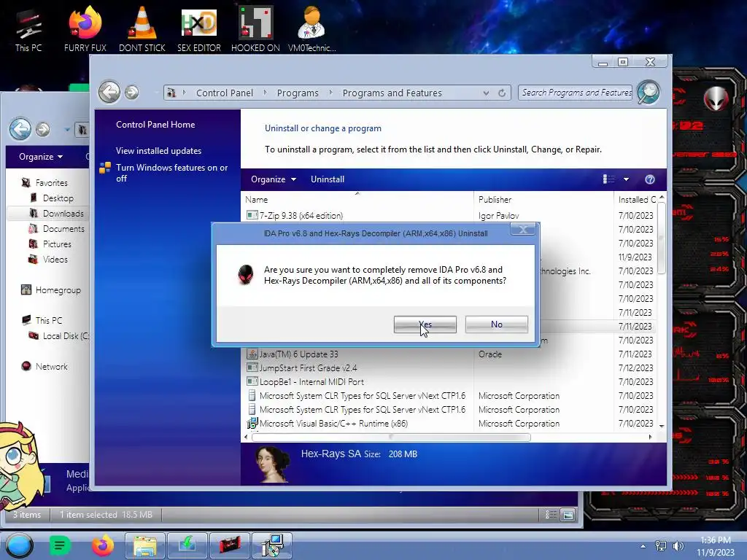Select Documents in Explorer navigation pane

click(x=63, y=228)
